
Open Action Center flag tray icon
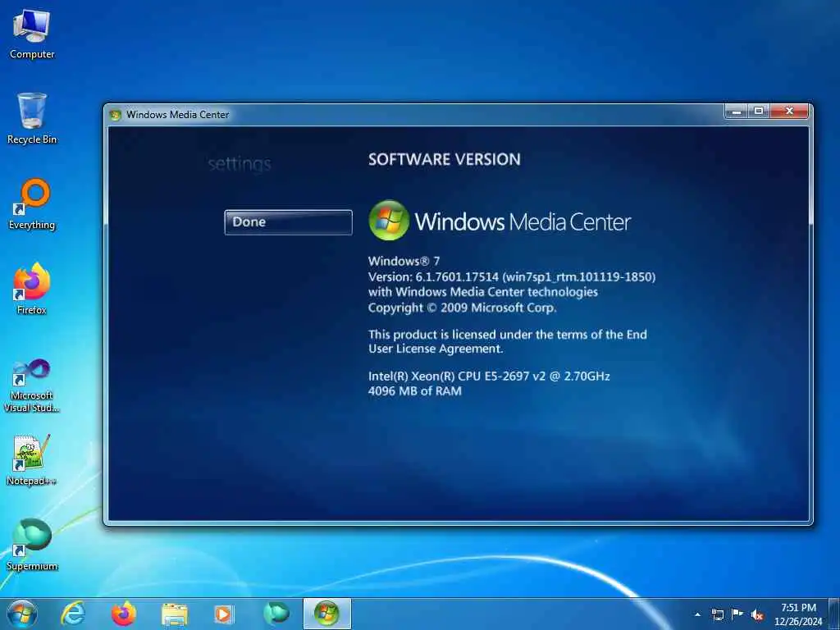pos(737,614)
